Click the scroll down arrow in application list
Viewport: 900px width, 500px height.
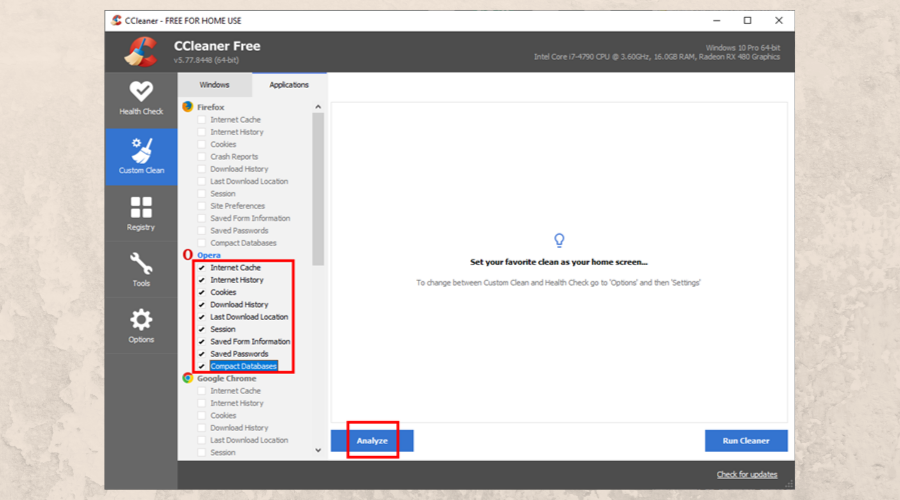tap(318, 451)
